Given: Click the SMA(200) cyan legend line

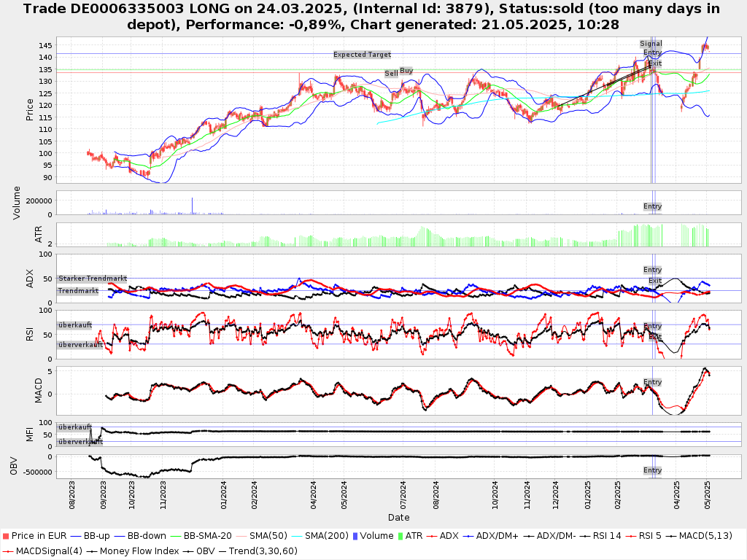Looking at the screenshot, I should point(297,536).
